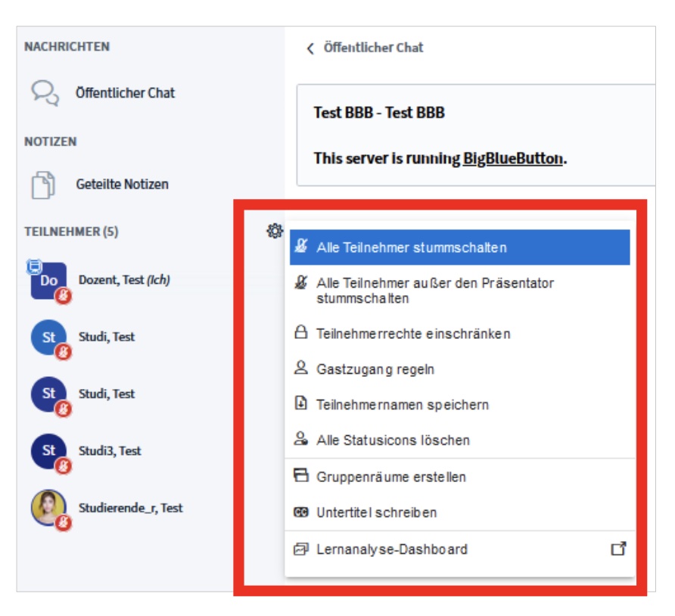Click the gear icon for participant settings
Image resolution: width=675 pixels, height=616 pixels.
275,232
